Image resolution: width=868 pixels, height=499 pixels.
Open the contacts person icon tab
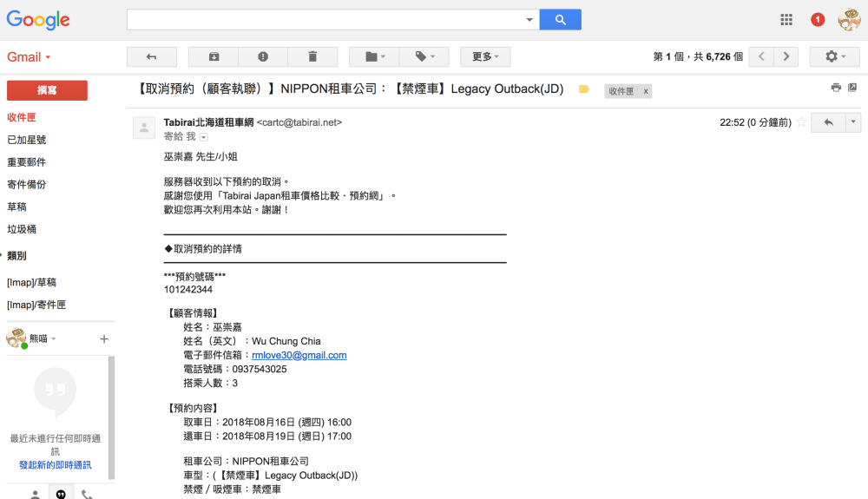tap(35, 494)
